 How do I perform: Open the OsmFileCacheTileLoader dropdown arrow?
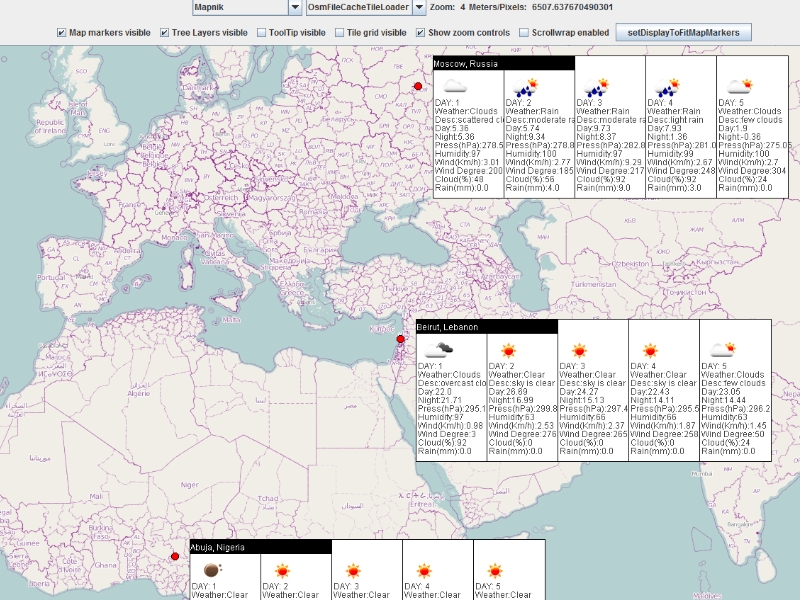point(419,7)
